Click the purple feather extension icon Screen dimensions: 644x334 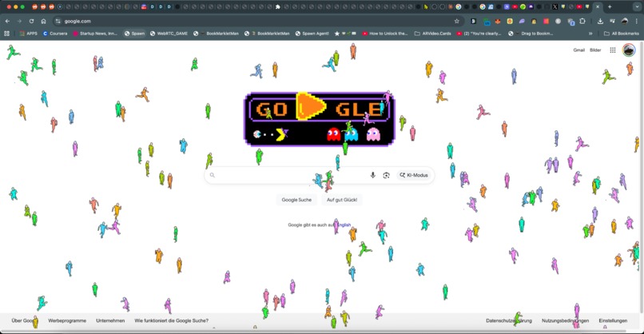522,21
